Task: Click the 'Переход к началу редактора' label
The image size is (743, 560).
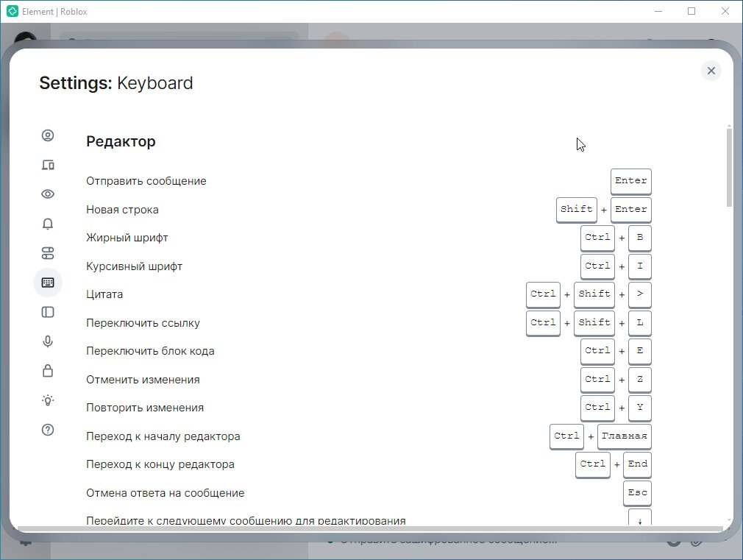Action: [x=163, y=436]
